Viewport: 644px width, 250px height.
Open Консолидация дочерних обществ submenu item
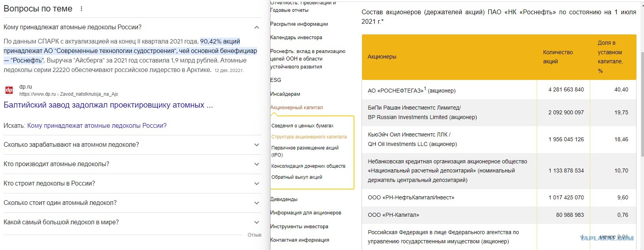[x=308, y=166]
